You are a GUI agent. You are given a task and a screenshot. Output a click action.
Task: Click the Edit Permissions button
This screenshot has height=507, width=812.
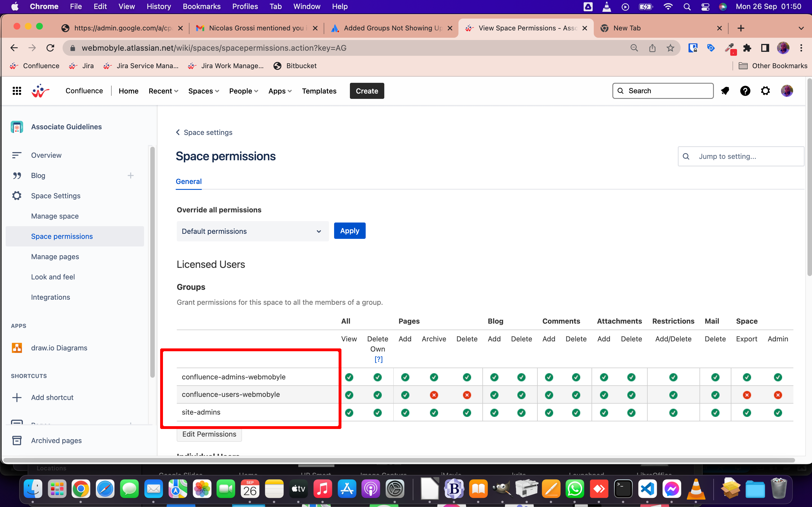tap(209, 433)
